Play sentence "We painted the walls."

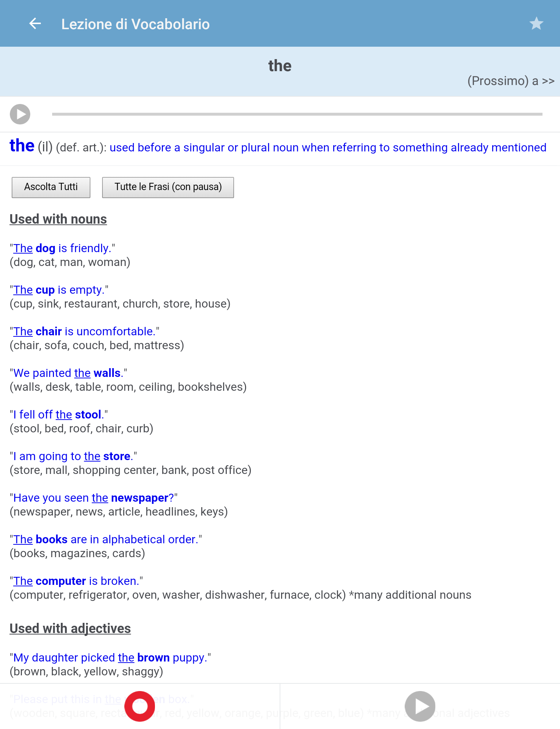pos(69,373)
